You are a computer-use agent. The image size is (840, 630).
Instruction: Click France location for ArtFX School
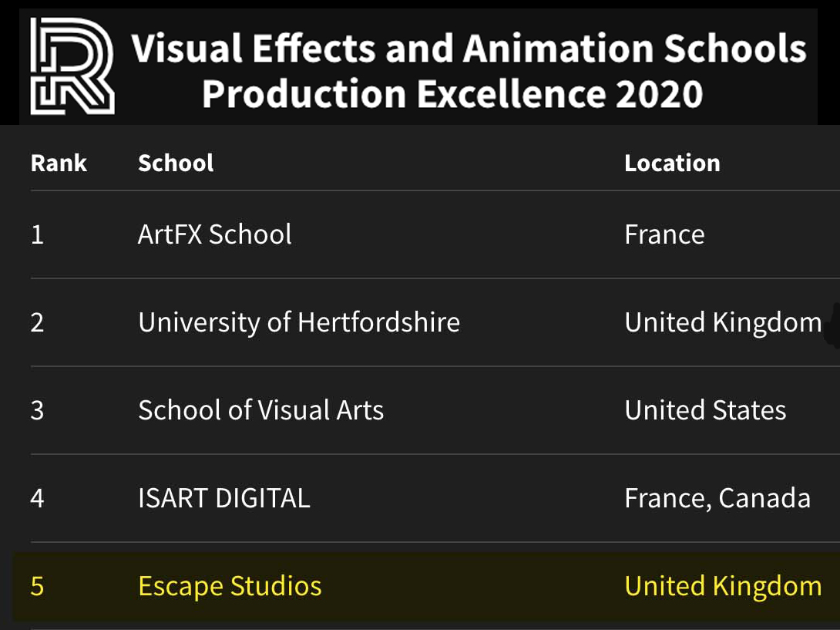[x=664, y=234]
